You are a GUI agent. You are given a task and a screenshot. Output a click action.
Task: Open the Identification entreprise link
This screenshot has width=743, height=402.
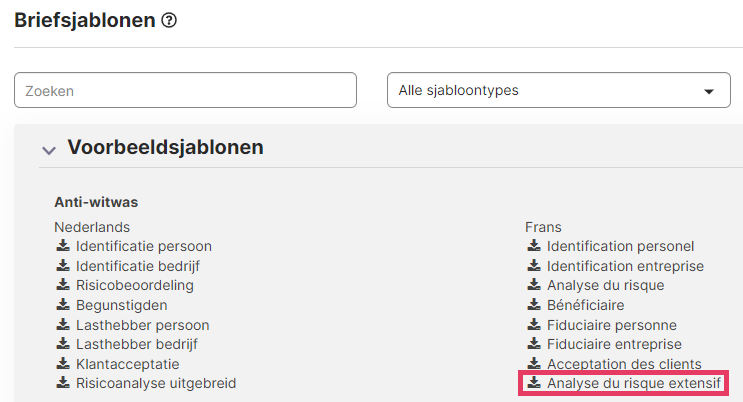pyautogui.click(x=625, y=266)
